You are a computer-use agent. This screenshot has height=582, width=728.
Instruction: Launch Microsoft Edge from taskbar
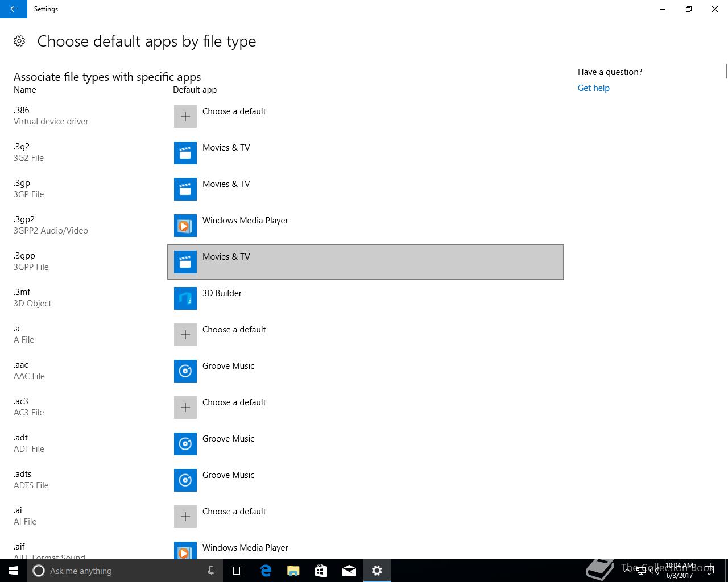pos(265,571)
